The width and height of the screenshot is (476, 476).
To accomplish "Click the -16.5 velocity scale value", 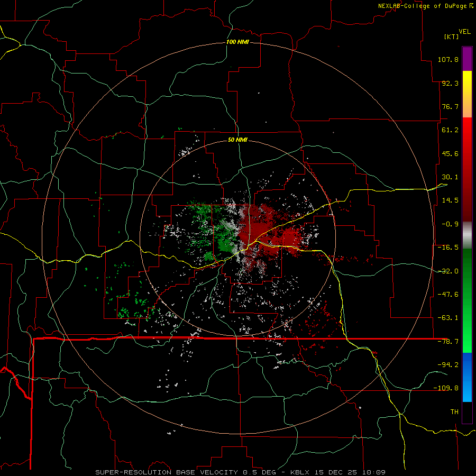I will point(448,248).
